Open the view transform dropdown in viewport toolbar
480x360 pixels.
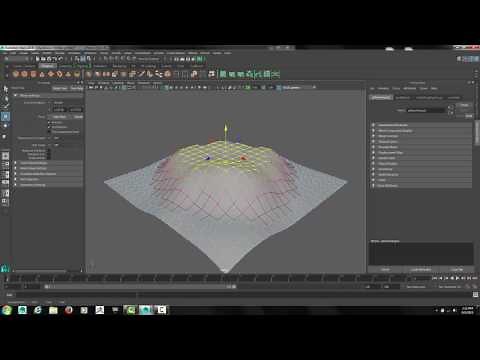299,88
